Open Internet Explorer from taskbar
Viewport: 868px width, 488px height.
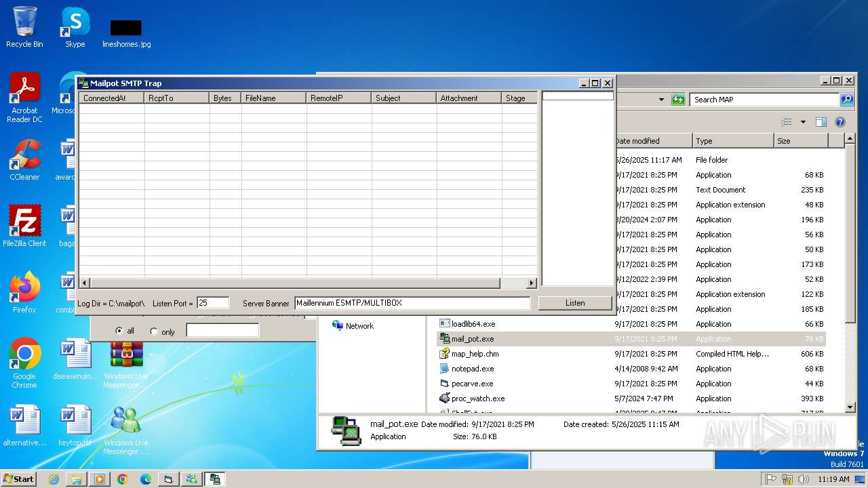coord(54,479)
